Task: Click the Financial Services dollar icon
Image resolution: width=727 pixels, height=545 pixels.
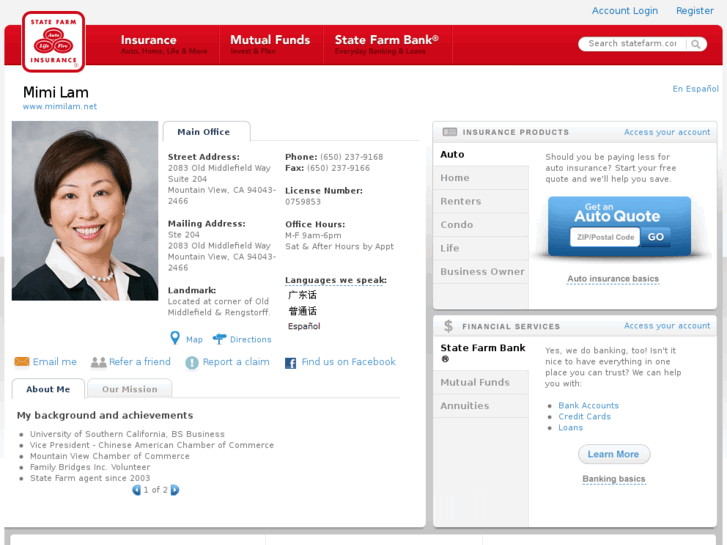Action: (448, 326)
